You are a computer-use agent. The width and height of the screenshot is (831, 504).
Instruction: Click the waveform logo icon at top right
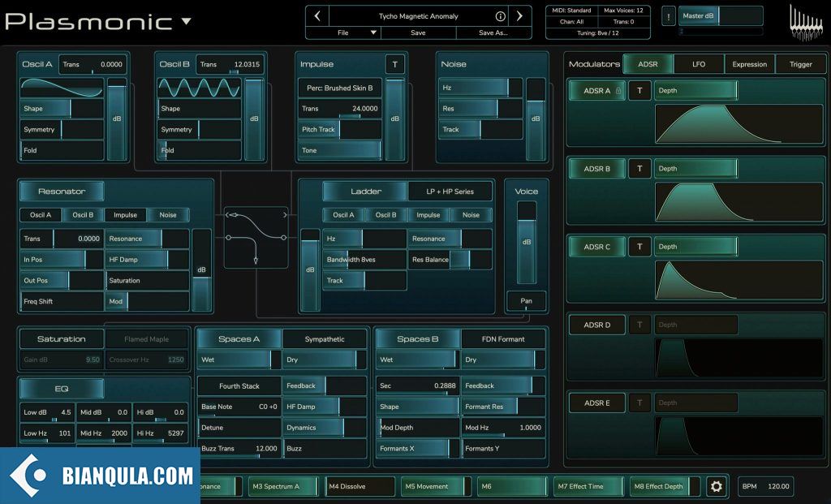point(807,22)
